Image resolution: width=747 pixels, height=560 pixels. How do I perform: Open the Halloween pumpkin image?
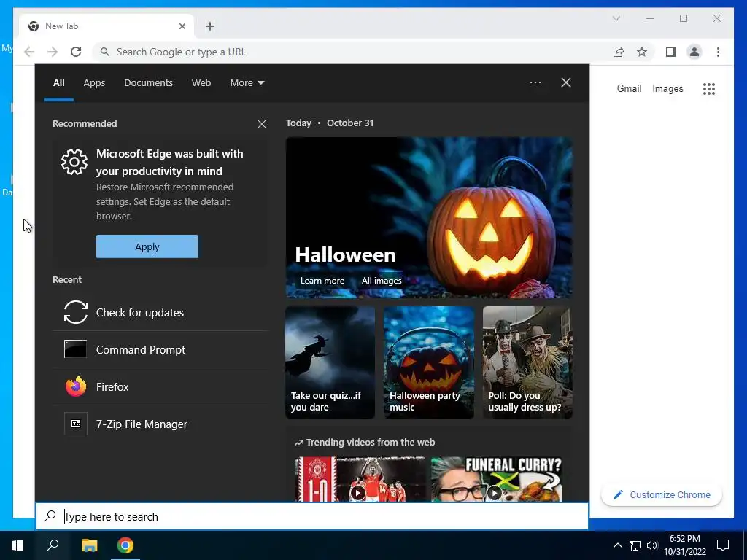click(429, 217)
